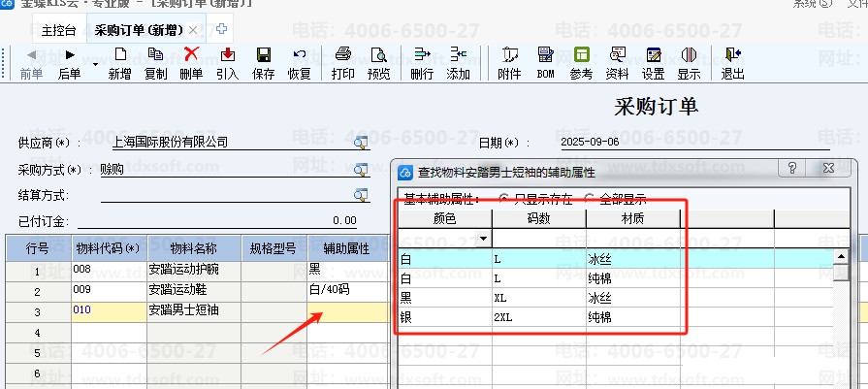The width and height of the screenshot is (868, 389).
Task: Switch to the 主控台 tab
Action: click(59, 30)
